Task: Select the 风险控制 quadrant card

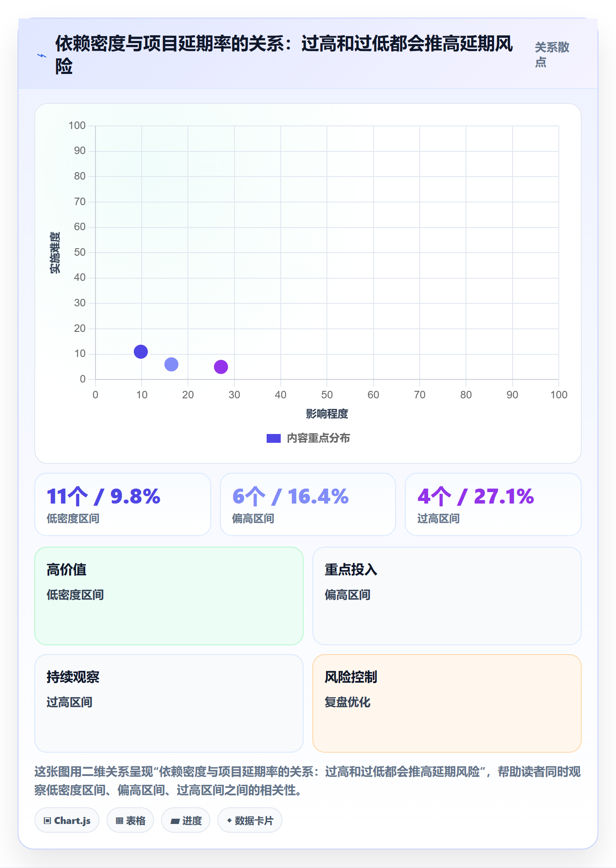Action: [447, 703]
